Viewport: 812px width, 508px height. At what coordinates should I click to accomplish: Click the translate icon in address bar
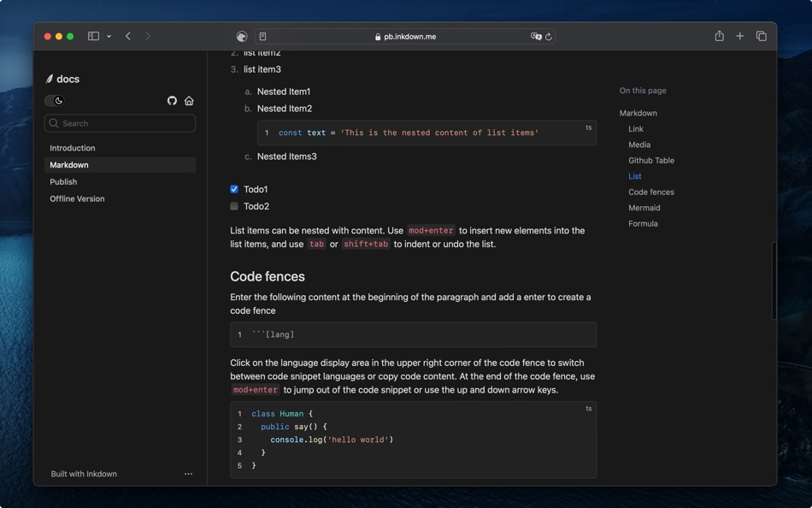point(535,36)
